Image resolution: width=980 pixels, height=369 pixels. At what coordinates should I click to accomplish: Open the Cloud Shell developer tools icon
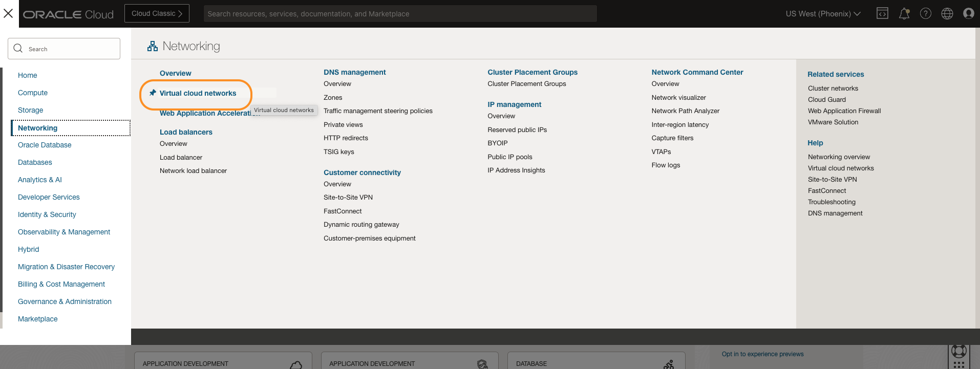(882, 13)
